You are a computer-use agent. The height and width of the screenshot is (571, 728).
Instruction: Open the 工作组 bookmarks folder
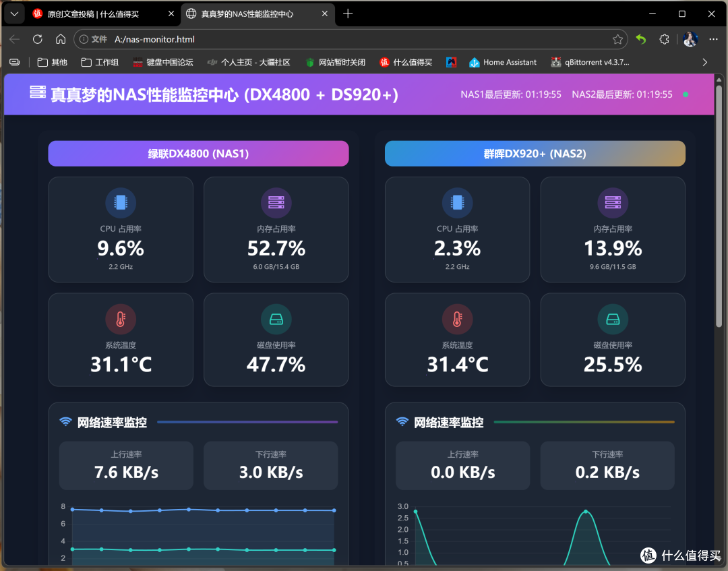(100, 62)
